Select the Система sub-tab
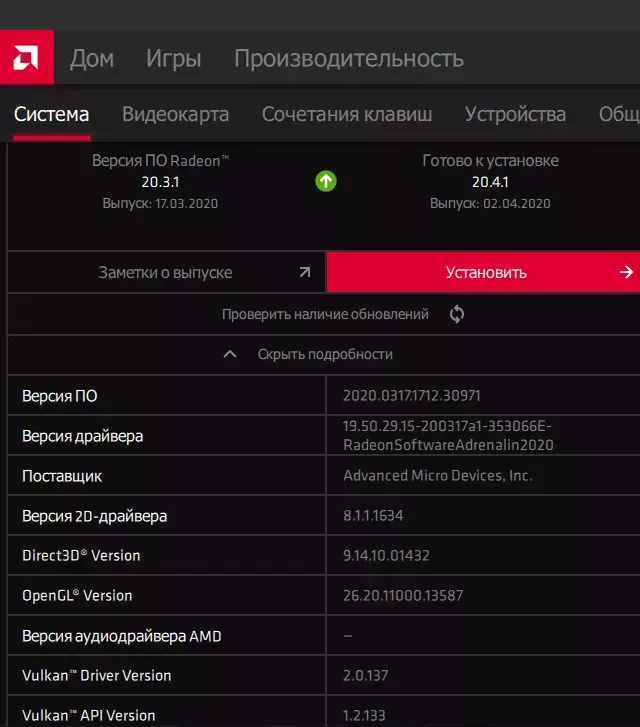 pyautogui.click(x=51, y=114)
